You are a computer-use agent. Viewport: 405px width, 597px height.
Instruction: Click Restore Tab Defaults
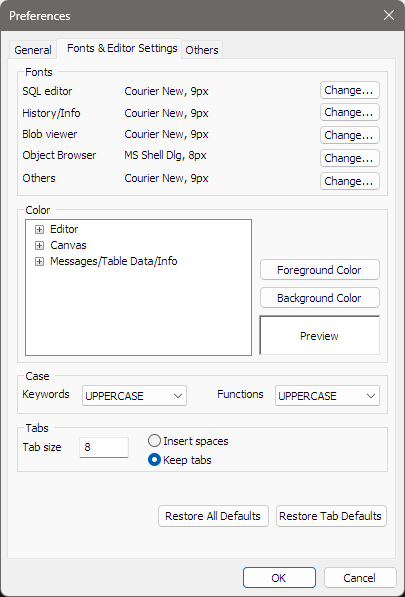click(x=331, y=516)
